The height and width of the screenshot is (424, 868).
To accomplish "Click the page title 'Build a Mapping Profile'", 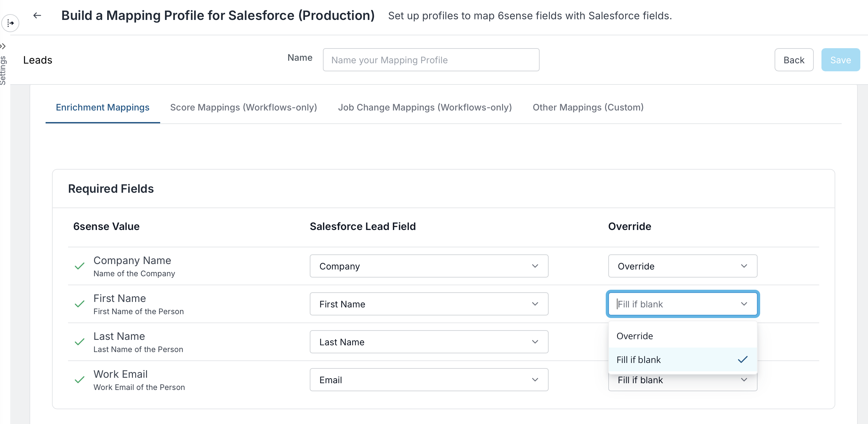I will [x=218, y=15].
